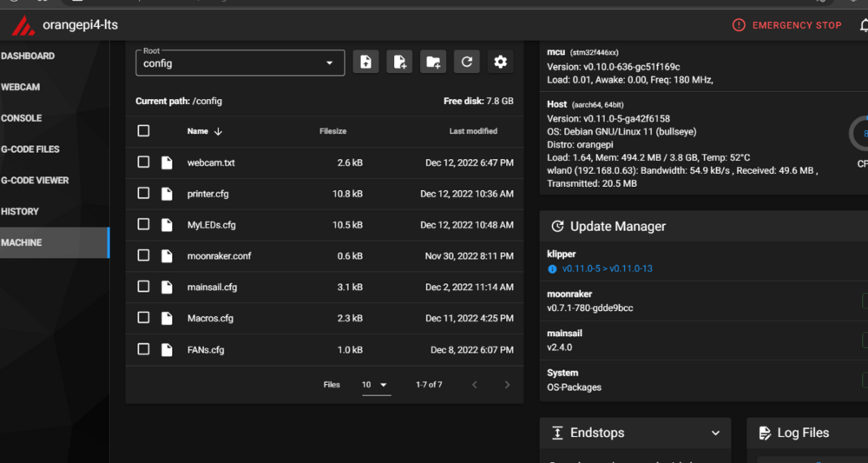
Task: Click the Current path /config text
Action: click(179, 102)
